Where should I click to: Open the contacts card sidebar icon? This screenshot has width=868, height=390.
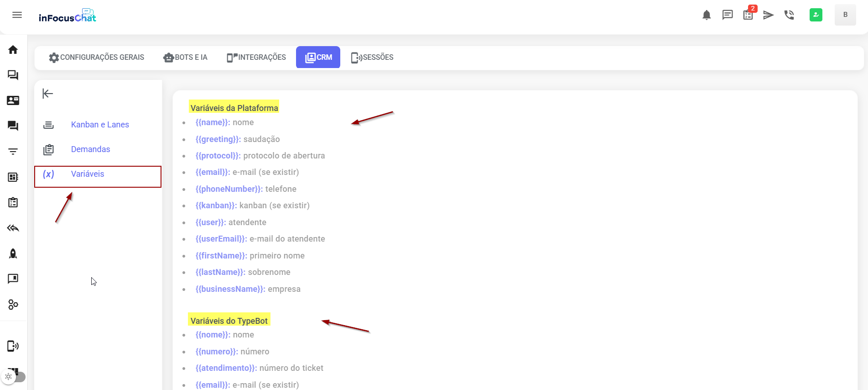13,100
